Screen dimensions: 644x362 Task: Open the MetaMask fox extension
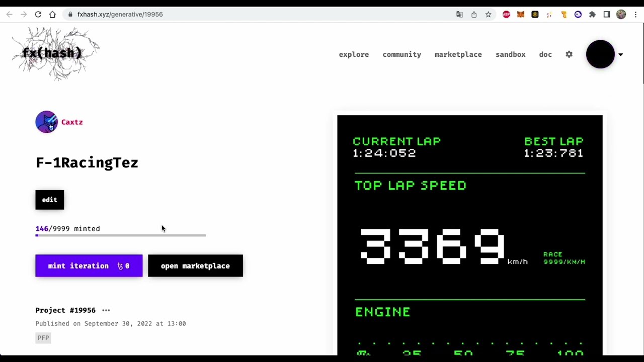click(x=521, y=15)
